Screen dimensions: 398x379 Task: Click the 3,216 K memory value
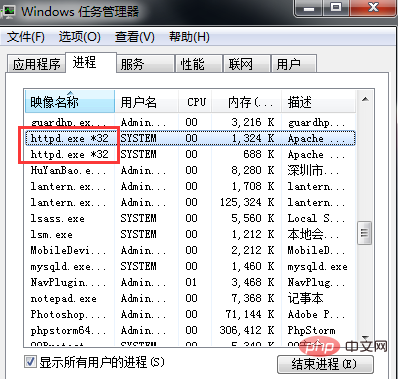pos(253,122)
